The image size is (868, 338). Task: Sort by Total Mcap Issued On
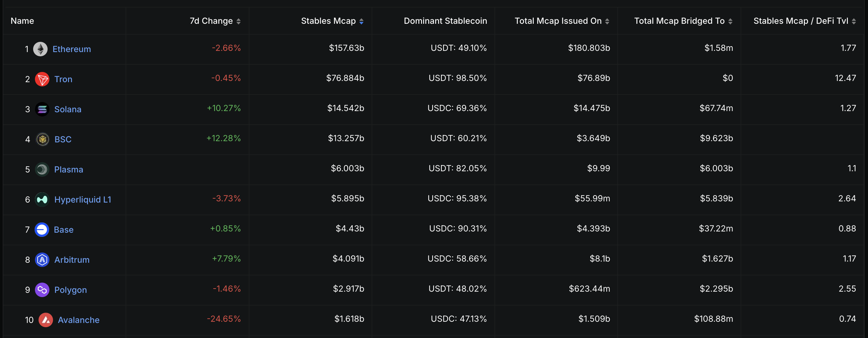pos(607,21)
